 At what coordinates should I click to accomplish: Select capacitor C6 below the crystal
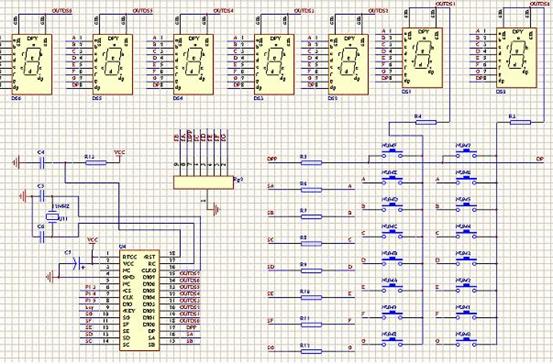[x=42, y=236]
